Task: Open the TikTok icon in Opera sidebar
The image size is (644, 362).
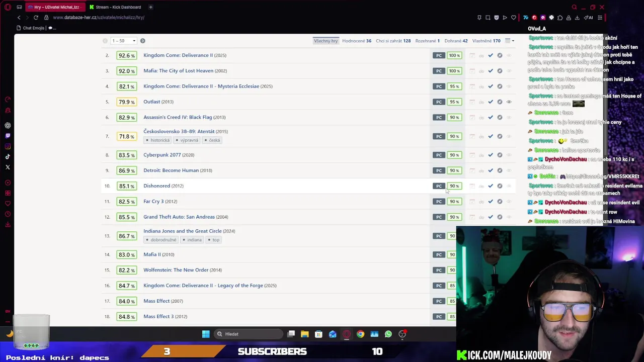Action: click(x=8, y=157)
